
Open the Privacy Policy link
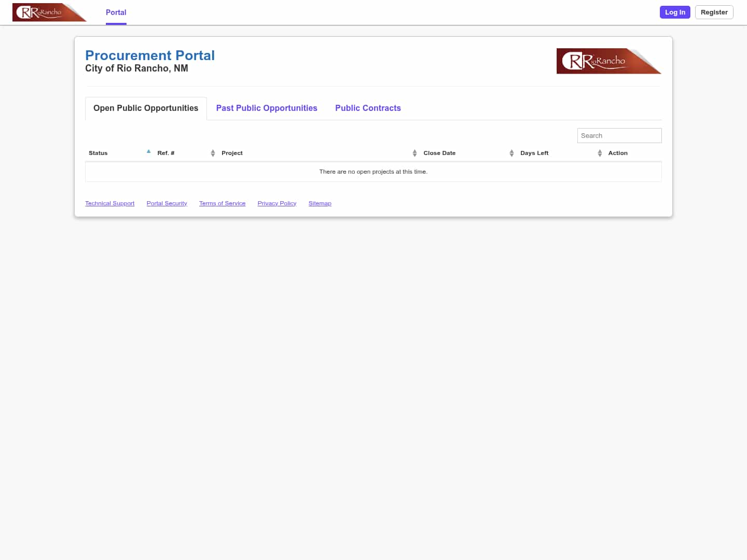click(x=276, y=203)
